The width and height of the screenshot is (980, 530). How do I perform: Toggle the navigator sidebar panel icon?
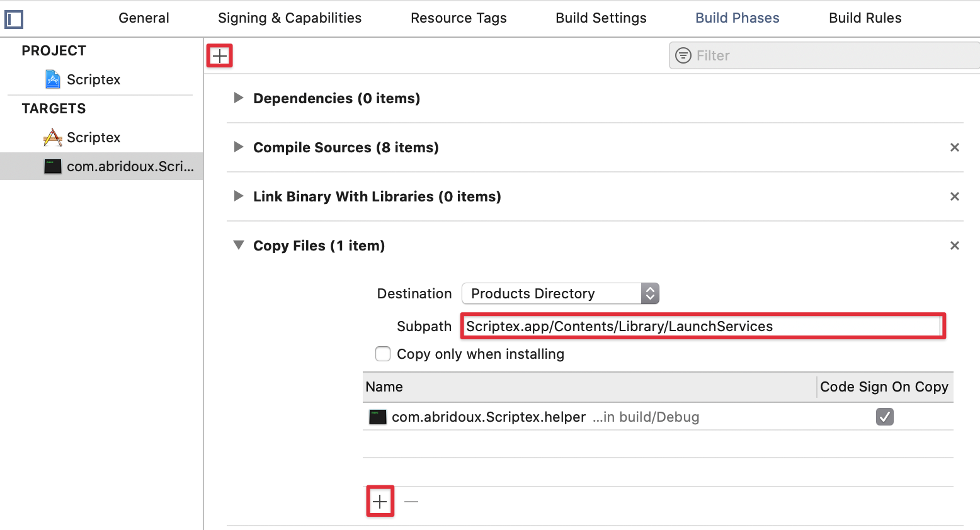pyautogui.click(x=14, y=20)
